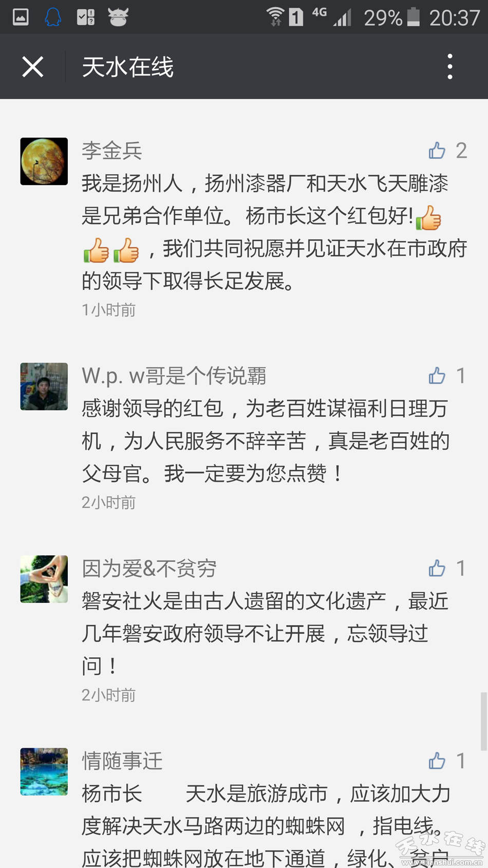Screen dimensions: 488x868
Task: Tap username 因为爱&不贫穷
Action: [x=149, y=568]
